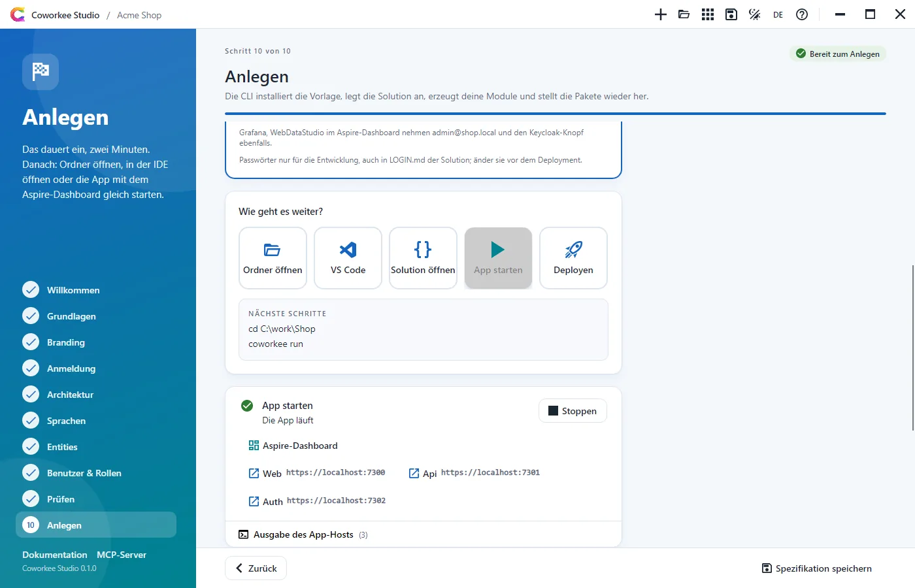The image size is (915, 588).
Task: Go to the Willkommen step
Action: (96, 290)
